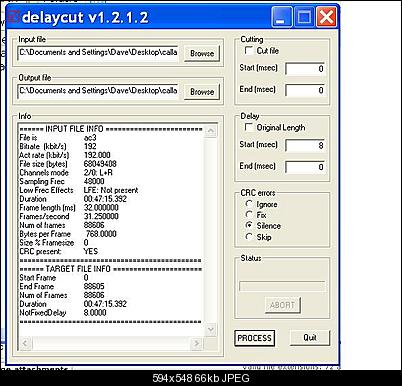Click the 'Act rate (kbit/s)' row

tap(65, 155)
